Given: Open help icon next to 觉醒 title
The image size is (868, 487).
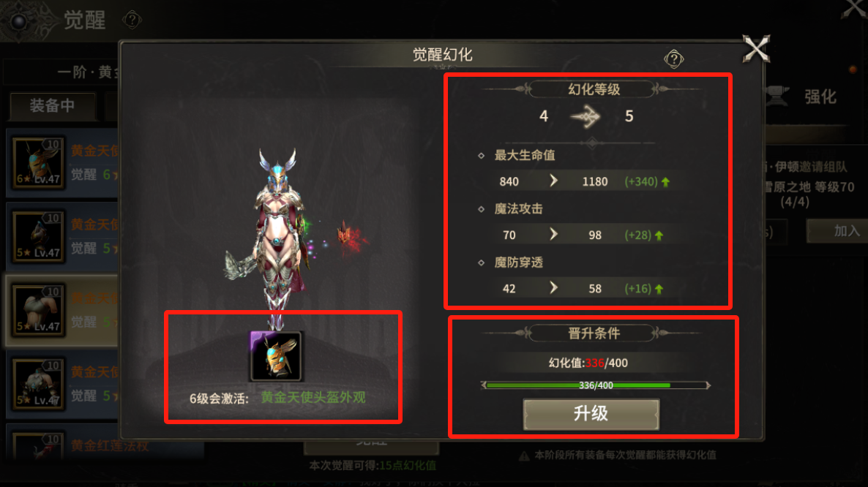Looking at the screenshot, I should (x=132, y=20).
